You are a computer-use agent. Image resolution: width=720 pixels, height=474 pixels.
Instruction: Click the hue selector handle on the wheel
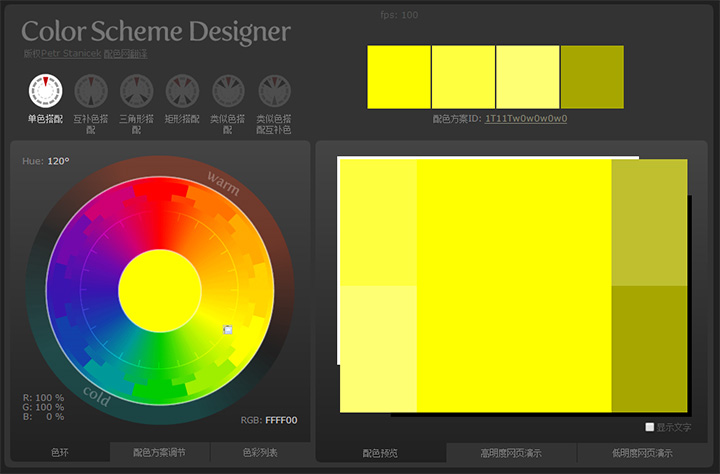point(228,329)
